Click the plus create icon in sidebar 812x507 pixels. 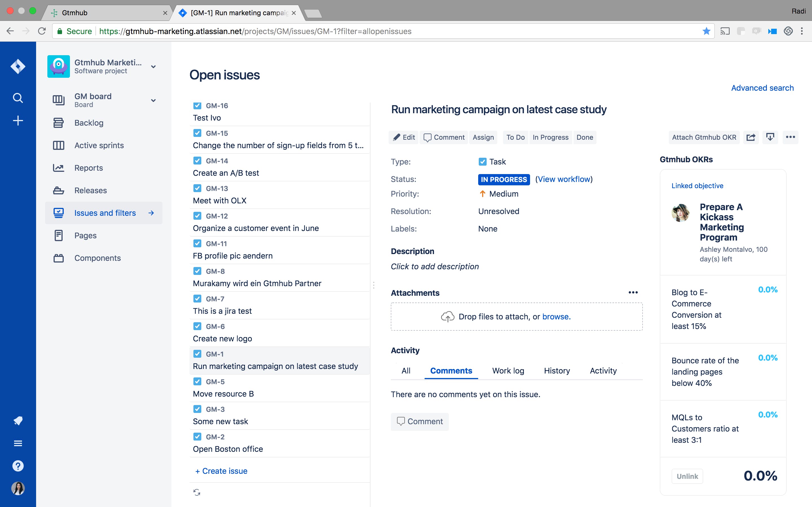point(18,121)
